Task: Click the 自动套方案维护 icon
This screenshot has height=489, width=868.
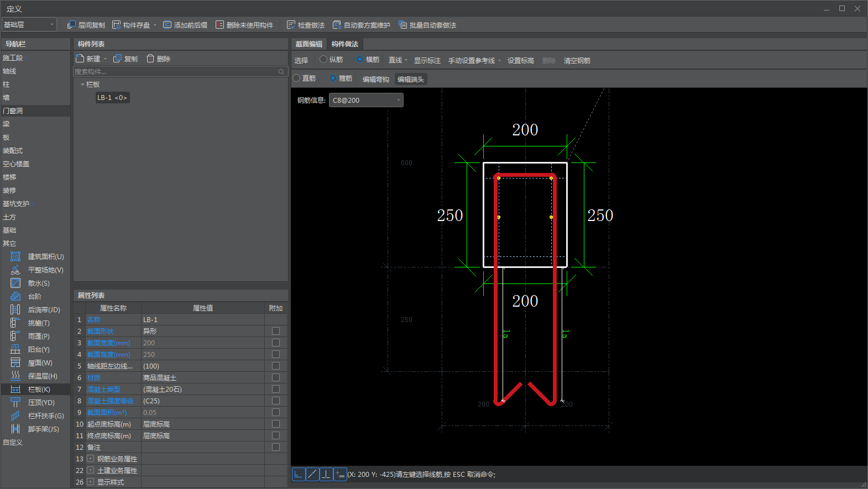Action: [x=337, y=25]
